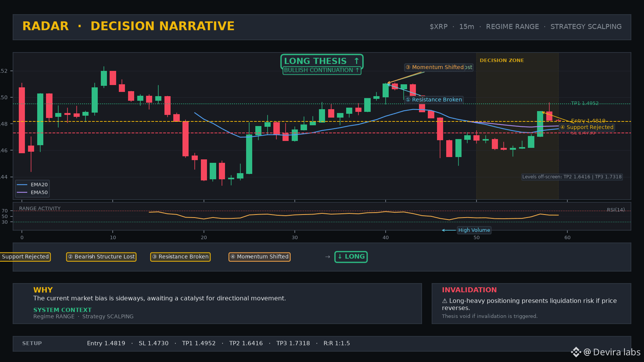Click the sideways market bias sentence
644x362 pixels.
[159, 298]
